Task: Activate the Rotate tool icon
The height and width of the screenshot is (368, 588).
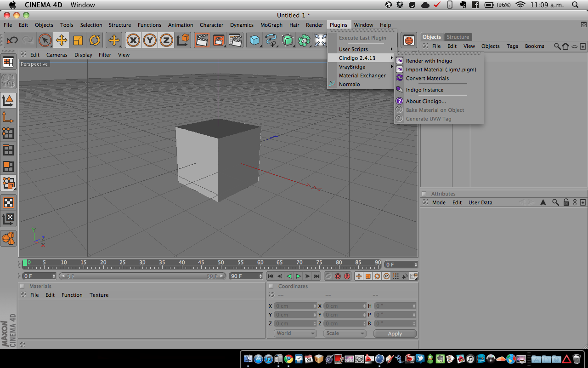Action: coord(95,40)
